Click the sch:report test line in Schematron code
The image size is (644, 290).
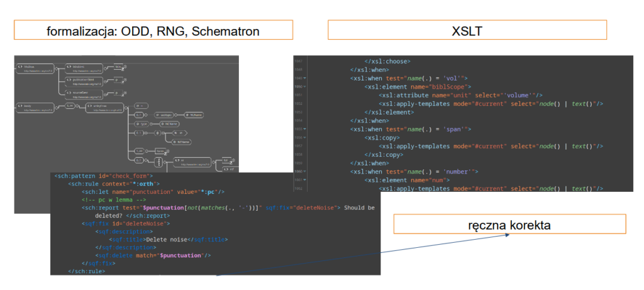tap(228, 208)
